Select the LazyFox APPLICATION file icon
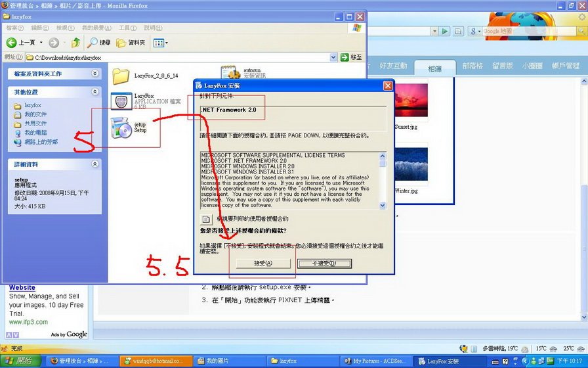Viewport: 588px width, 368px height. click(x=121, y=101)
